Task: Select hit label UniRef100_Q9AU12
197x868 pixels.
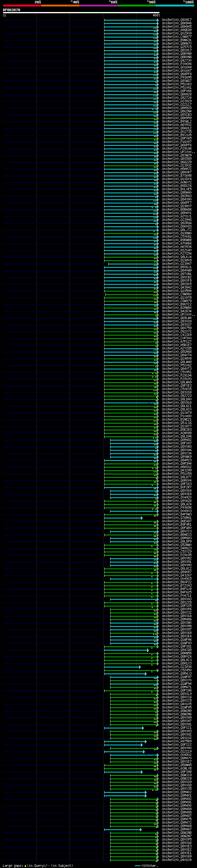Action: 176,128
